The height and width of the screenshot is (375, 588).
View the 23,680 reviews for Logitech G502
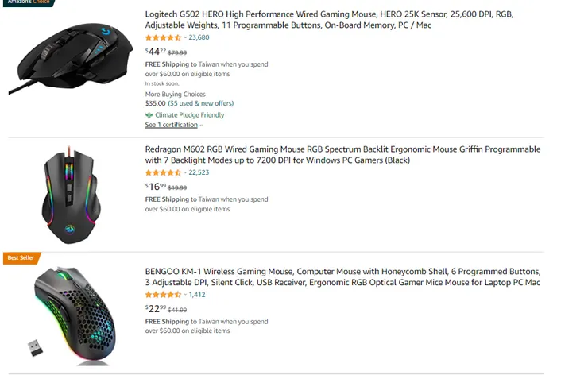coord(199,37)
